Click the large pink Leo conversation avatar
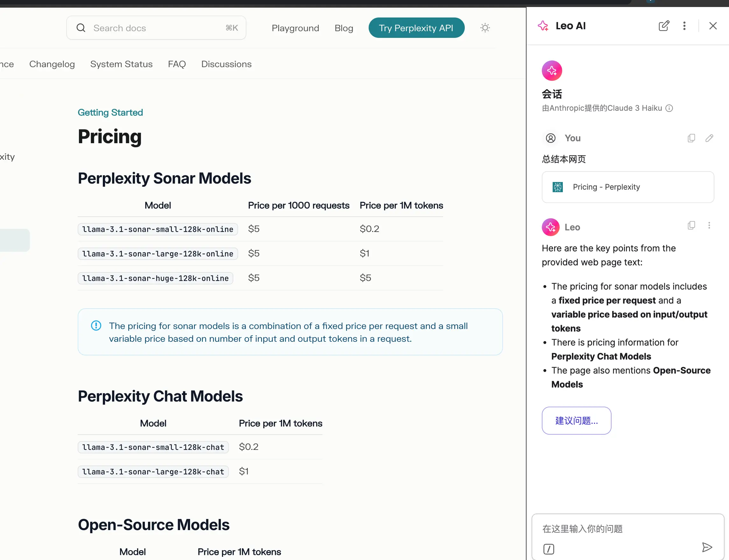 [x=552, y=71]
